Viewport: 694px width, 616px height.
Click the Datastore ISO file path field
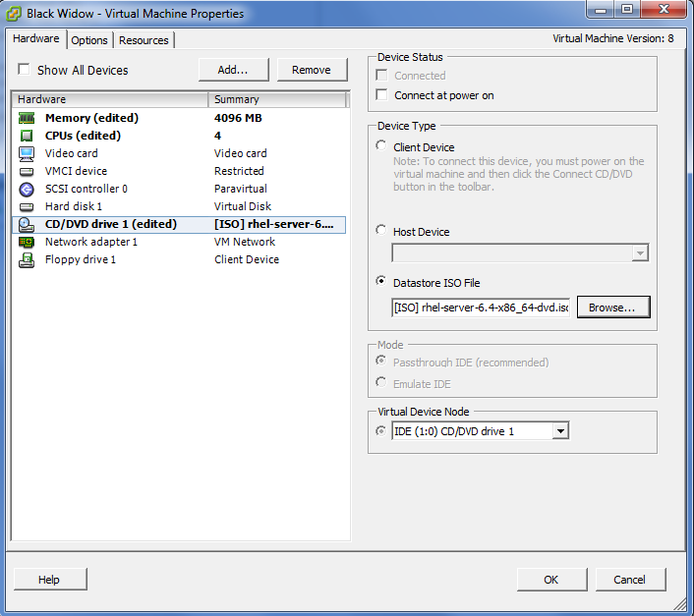tap(480, 308)
